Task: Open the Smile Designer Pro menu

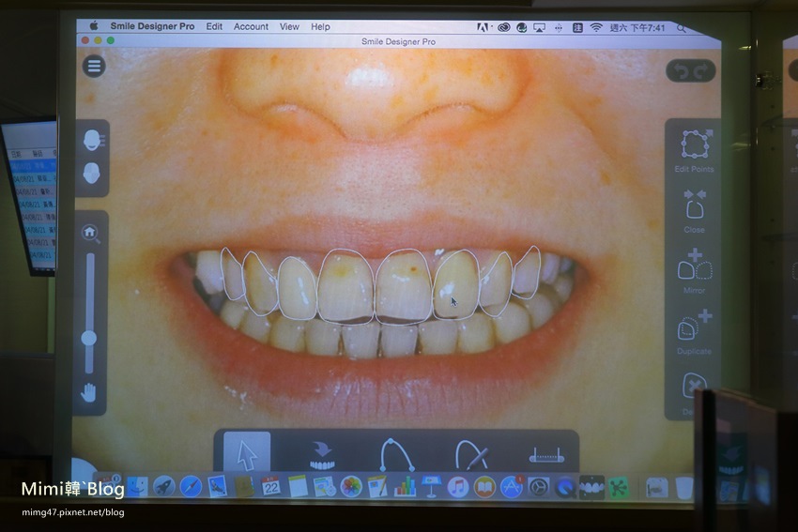Action: 152,26
